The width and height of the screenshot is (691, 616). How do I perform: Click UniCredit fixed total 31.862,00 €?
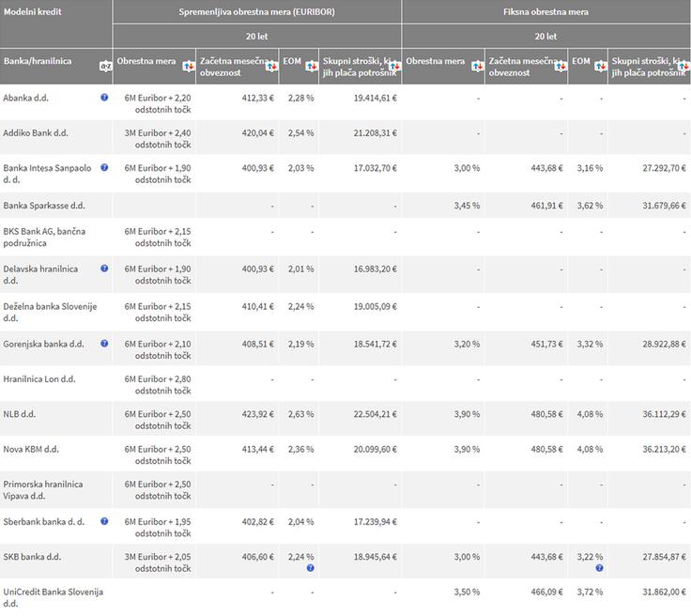coord(664,592)
